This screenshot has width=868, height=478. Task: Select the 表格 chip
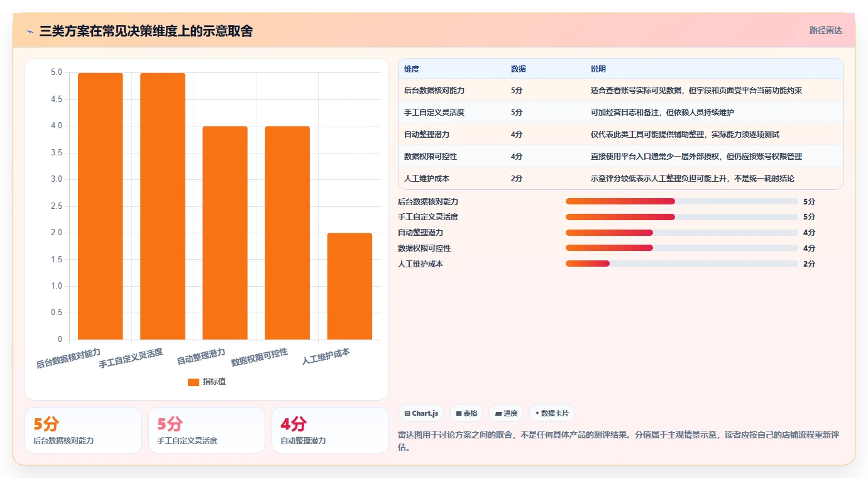click(x=466, y=413)
